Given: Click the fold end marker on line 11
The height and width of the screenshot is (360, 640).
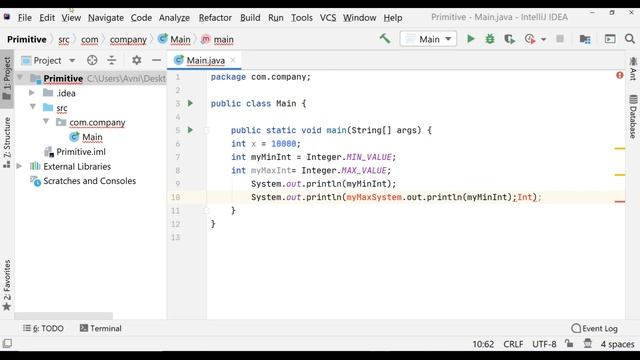Looking at the screenshot, I should 206,211.
